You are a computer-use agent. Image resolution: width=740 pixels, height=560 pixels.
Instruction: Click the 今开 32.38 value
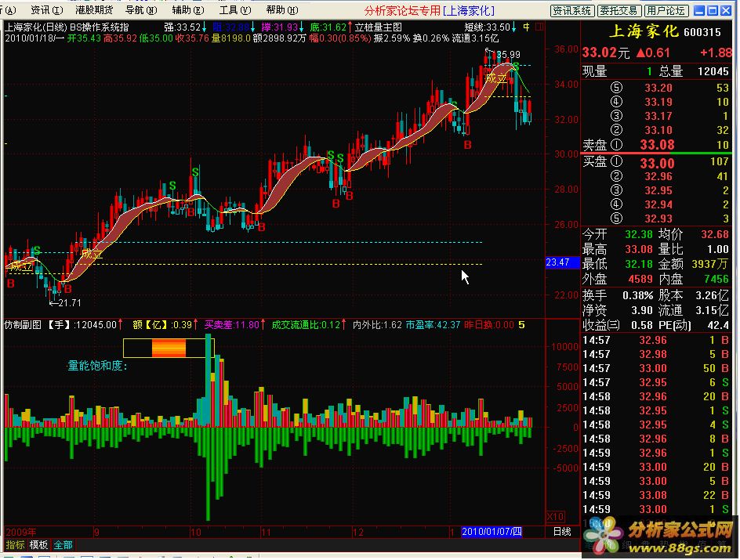[639, 234]
